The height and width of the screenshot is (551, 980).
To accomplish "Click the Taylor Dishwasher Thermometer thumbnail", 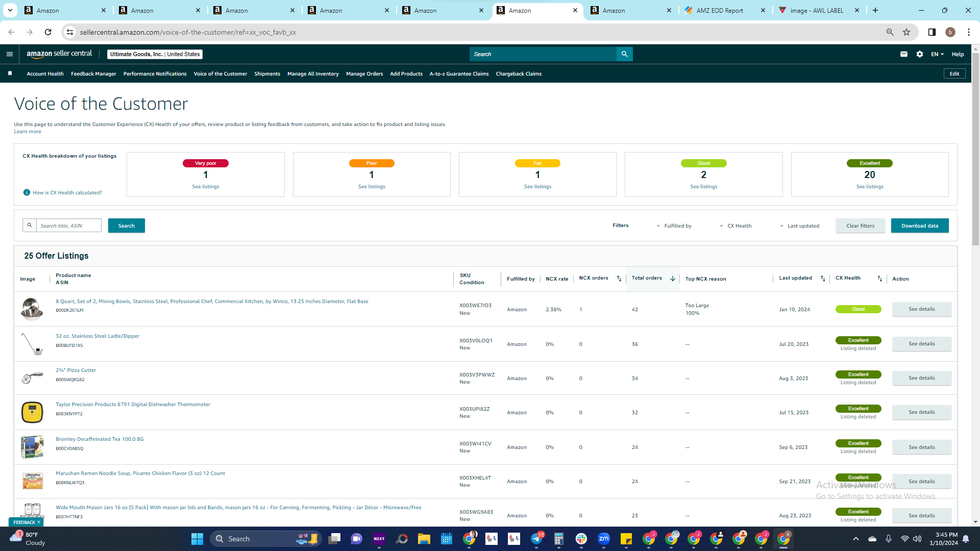I will tap(32, 413).
